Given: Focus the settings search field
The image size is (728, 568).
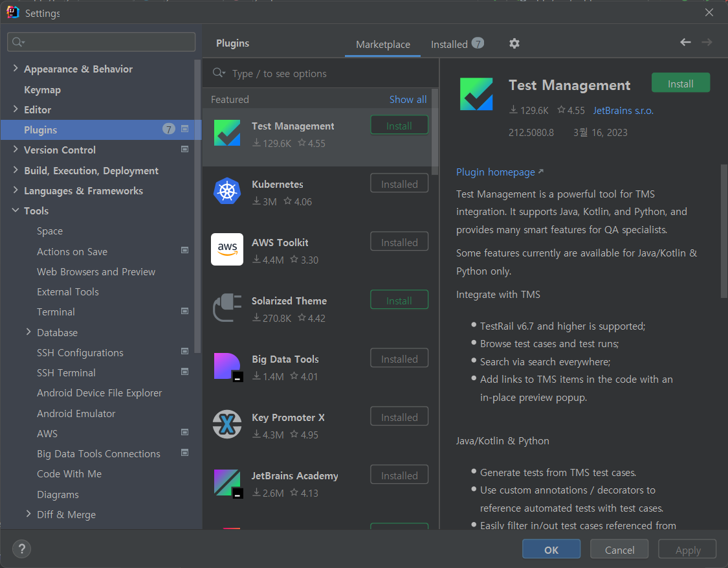Looking at the screenshot, I should click(x=101, y=42).
